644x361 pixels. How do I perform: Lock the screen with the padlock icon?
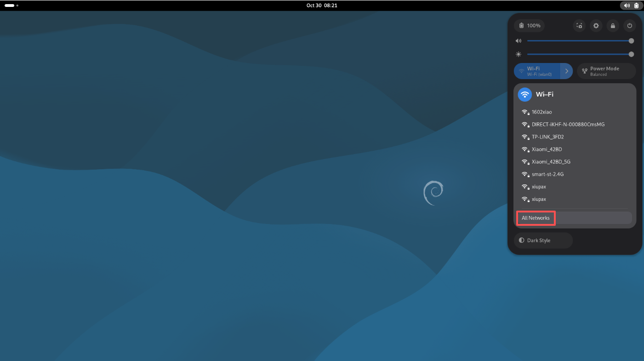coord(613,26)
